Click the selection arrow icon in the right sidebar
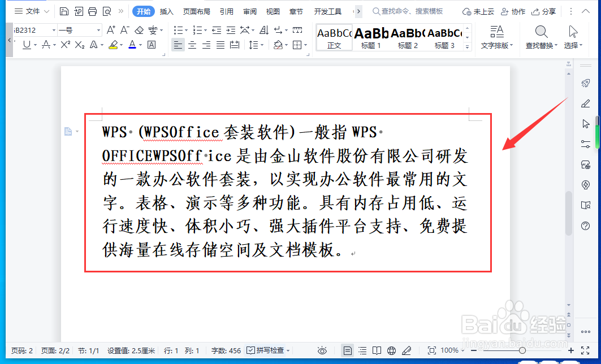Viewport: 601px width, 364px height. pos(586,124)
